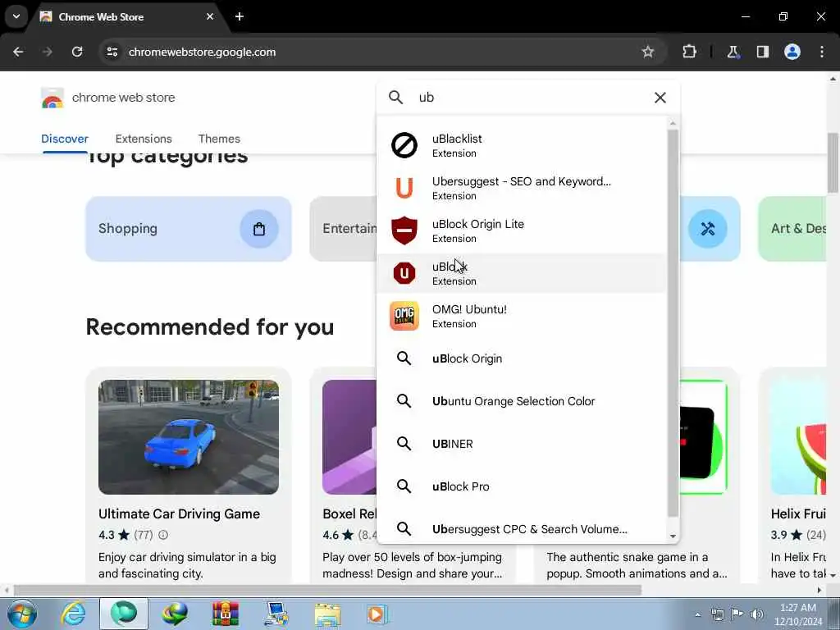
Task: Click the magnifier icon in search box
Action: 396,98
